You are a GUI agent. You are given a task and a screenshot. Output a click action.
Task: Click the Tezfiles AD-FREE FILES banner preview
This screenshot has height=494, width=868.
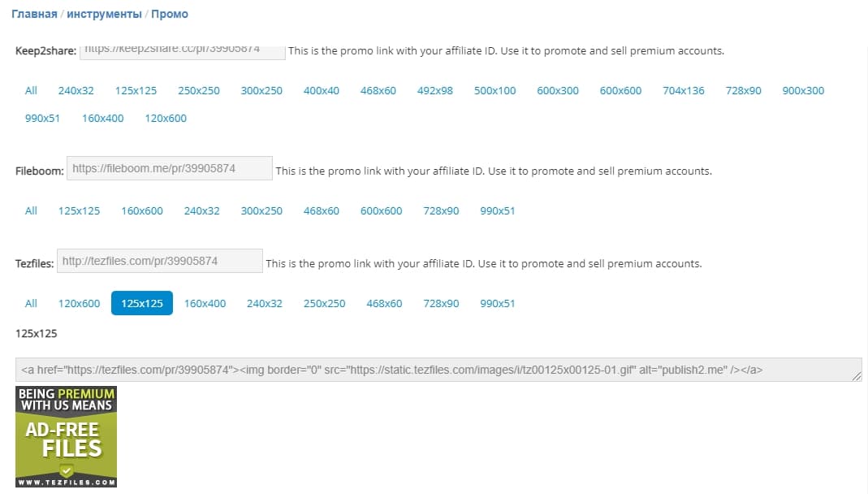[x=67, y=436]
